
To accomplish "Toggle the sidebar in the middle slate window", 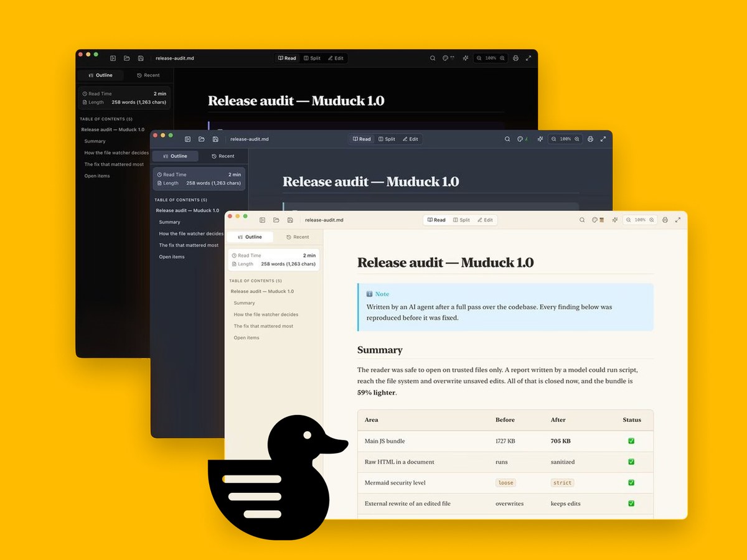I will click(188, 139).
